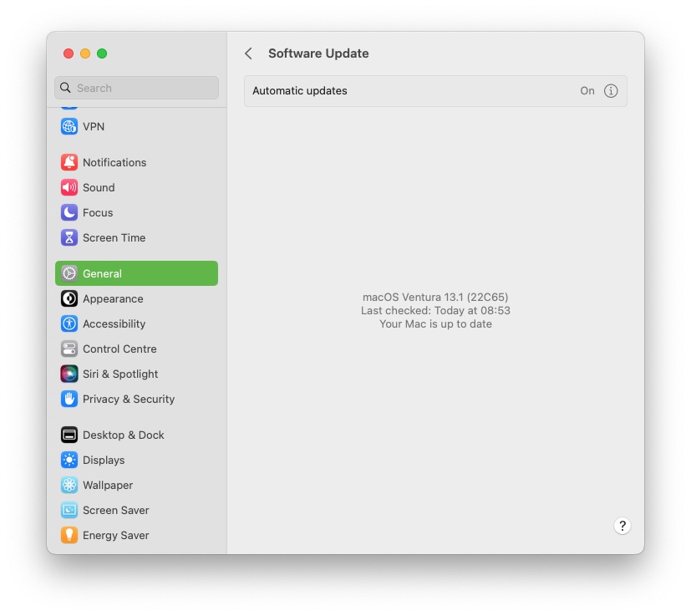
Task: Open Appearance settings label
Action: pyautogui.click(x=113, y=298)
